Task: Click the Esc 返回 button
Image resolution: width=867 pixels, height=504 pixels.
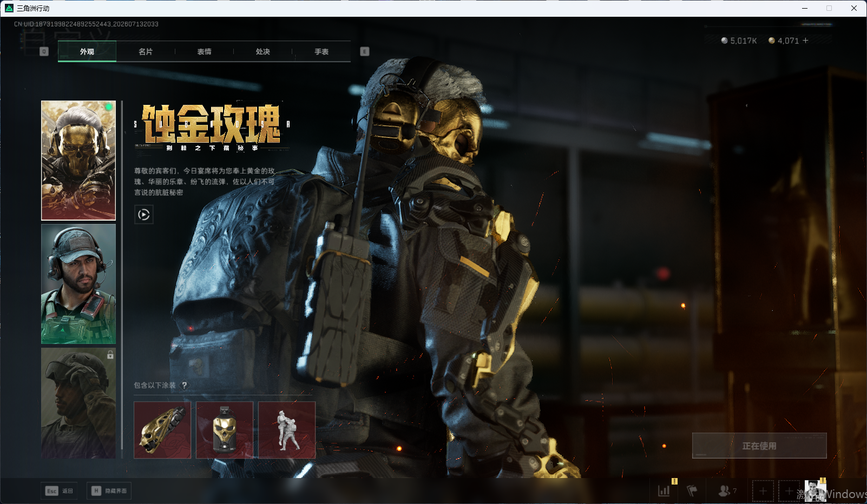Action: pyautogui.click(x=60, y=490)
